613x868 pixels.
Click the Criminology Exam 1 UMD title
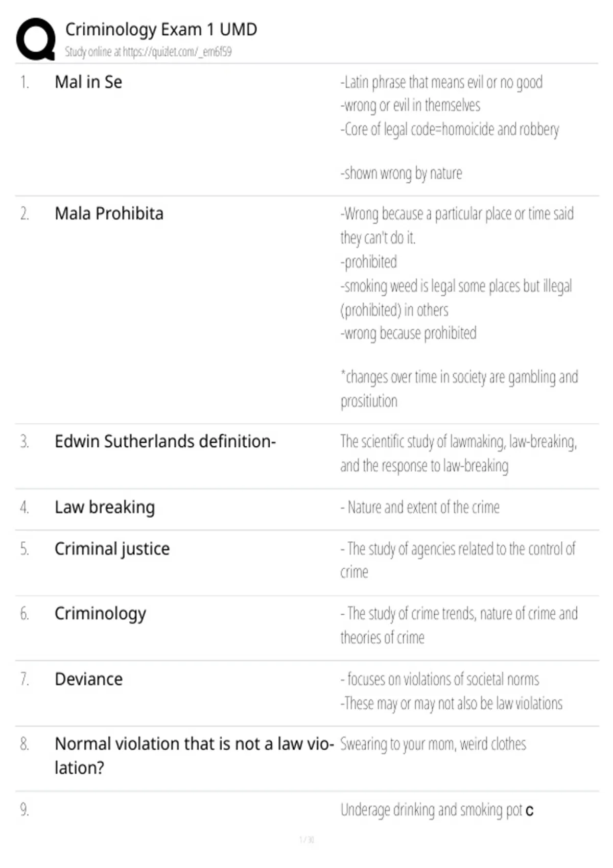(x=161, y=30)
